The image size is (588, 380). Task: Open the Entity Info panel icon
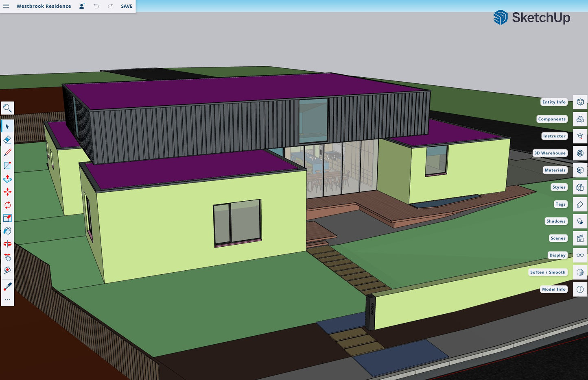coord(580,102)
